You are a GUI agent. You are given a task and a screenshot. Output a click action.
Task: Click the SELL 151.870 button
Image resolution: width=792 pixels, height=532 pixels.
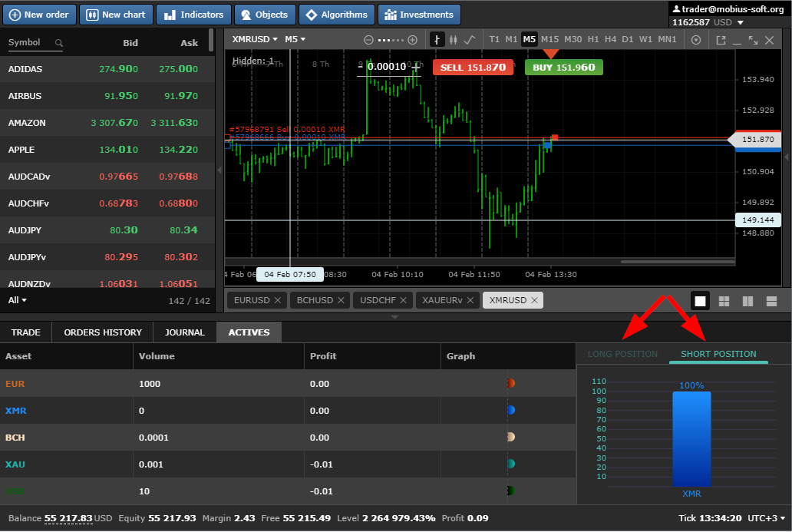(x=473, y=68)
